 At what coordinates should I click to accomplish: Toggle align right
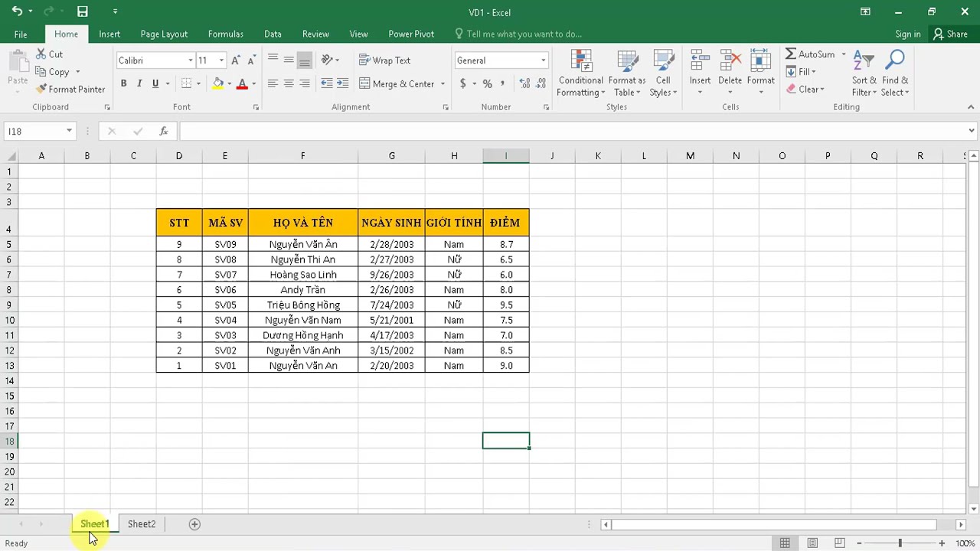click(x=305, y=83)
